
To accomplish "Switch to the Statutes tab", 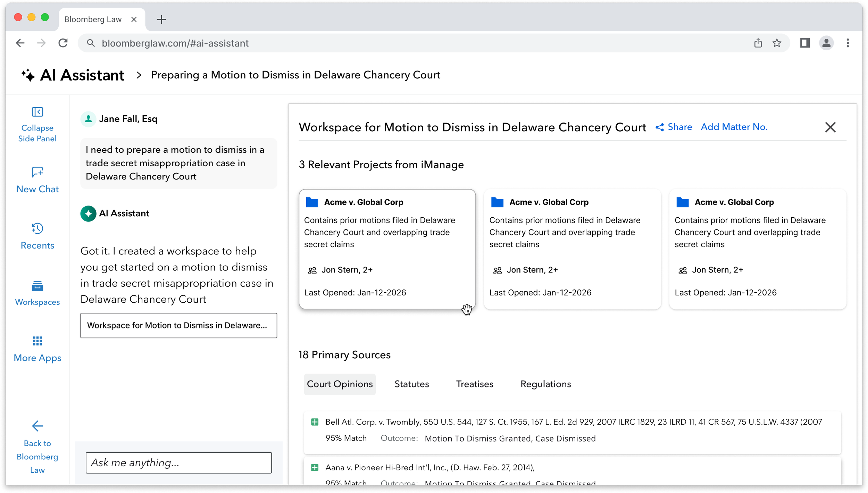I will click(x=411, y=384).
